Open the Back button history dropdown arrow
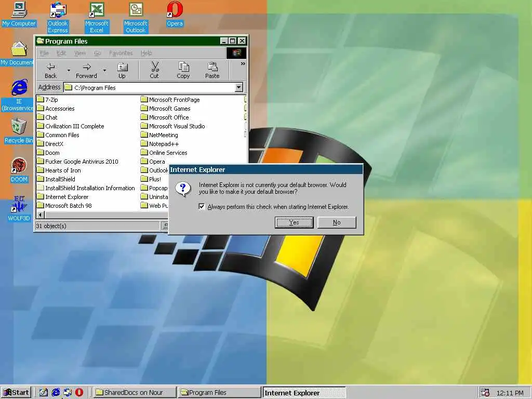 point(69,71)
